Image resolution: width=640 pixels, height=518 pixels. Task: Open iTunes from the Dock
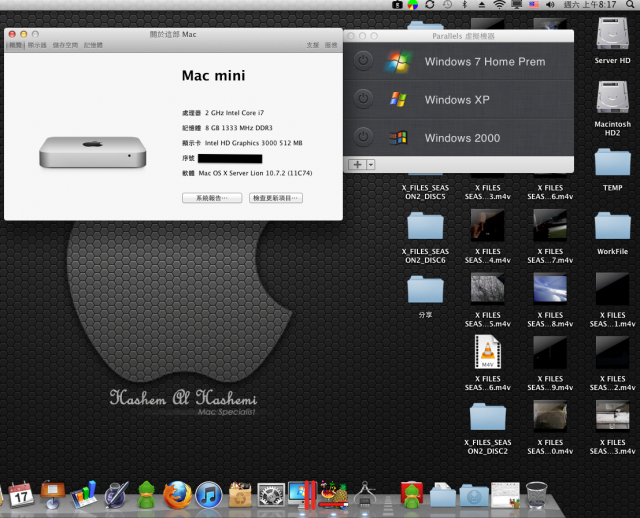209,495
